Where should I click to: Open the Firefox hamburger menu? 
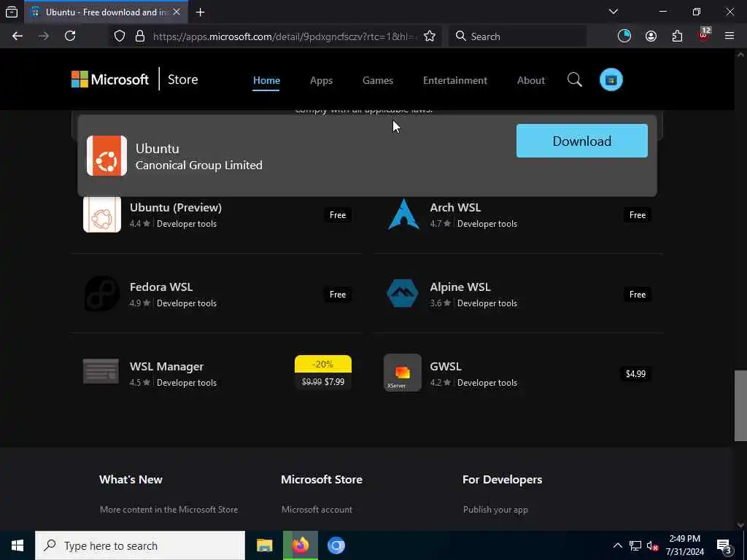tap(729, 36)
